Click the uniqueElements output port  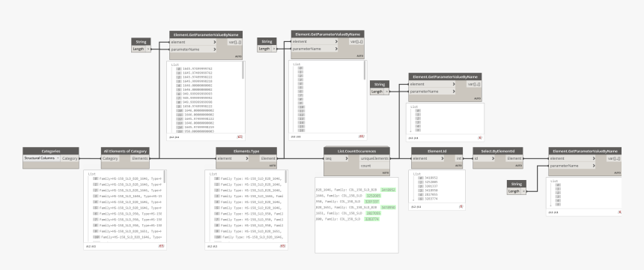[x=374, y=158]
